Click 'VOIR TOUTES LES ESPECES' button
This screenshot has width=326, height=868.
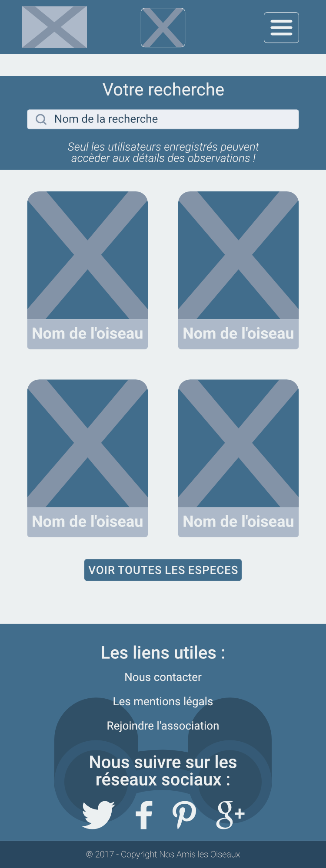(163, 570)
